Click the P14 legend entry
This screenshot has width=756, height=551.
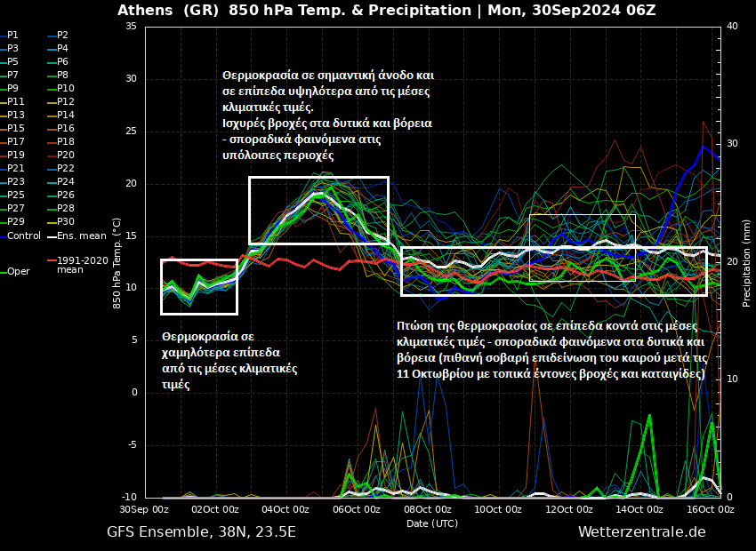click(x=66, y=116)
